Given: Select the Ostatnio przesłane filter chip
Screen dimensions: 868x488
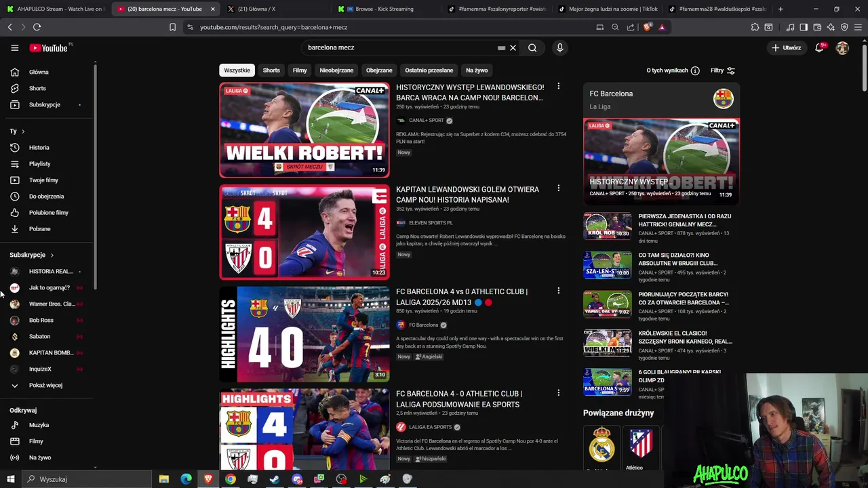Looking at the screenshot, I should point(429,70).
